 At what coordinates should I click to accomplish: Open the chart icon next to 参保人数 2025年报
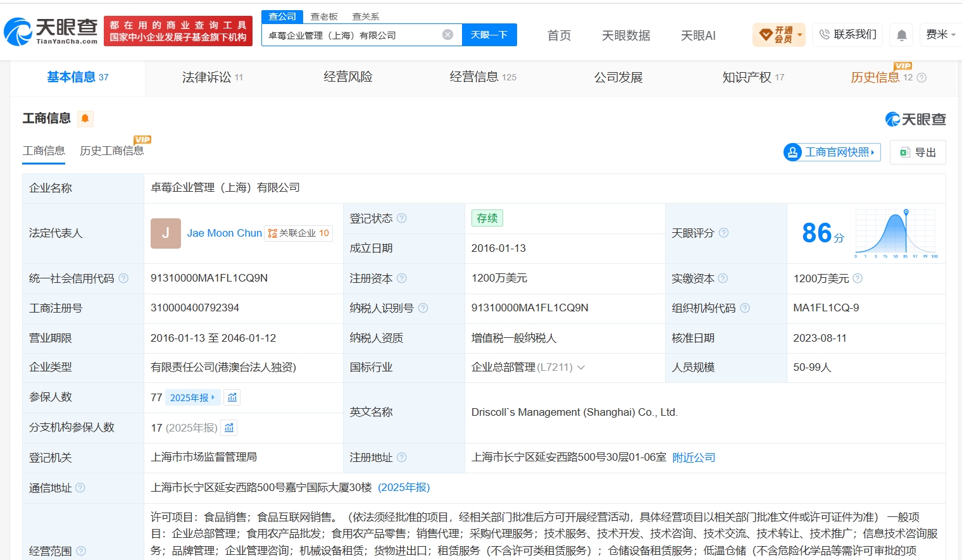pos(232,397)
